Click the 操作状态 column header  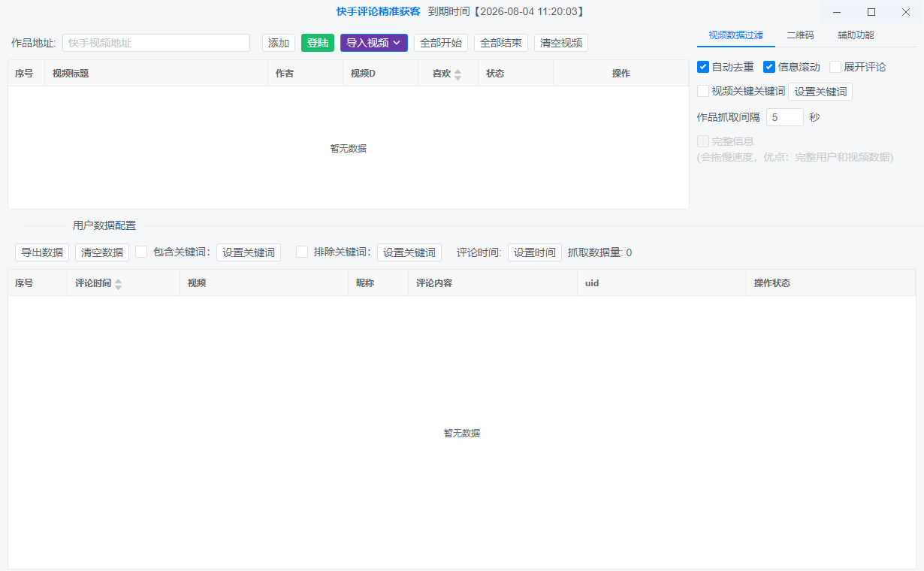pyautogui.click(x=831, y=283)
